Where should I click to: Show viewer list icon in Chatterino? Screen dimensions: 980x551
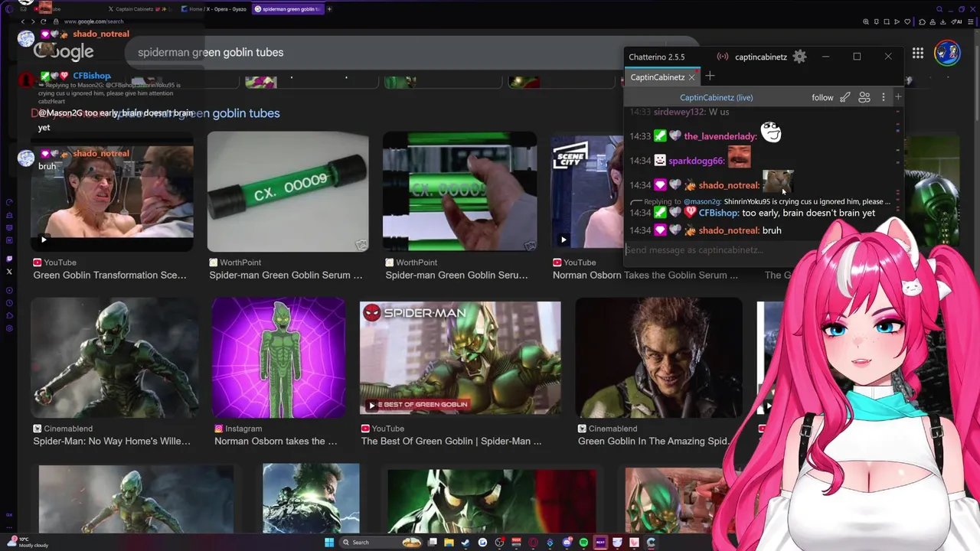864,97
